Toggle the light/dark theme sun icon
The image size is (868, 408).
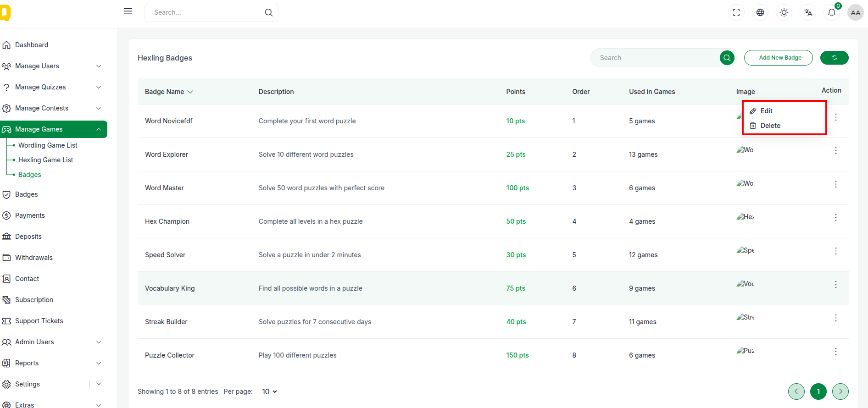tap(784, 13)
